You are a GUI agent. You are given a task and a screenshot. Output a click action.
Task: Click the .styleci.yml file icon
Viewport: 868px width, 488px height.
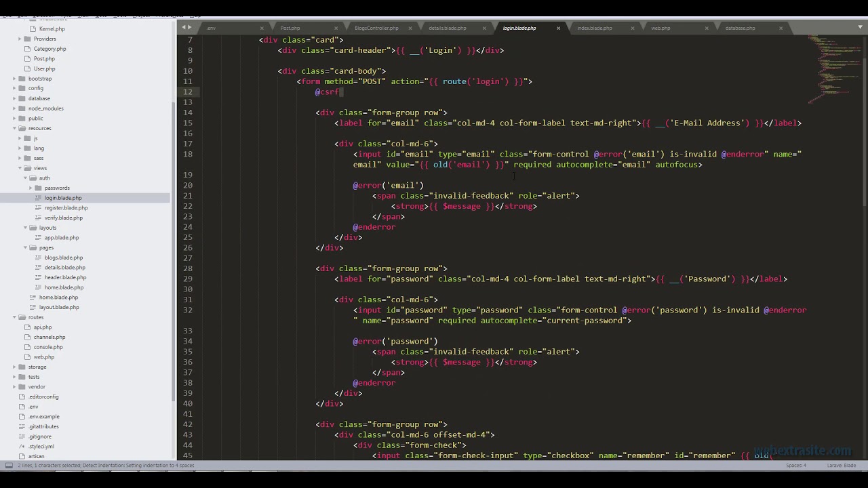(22, 447)
